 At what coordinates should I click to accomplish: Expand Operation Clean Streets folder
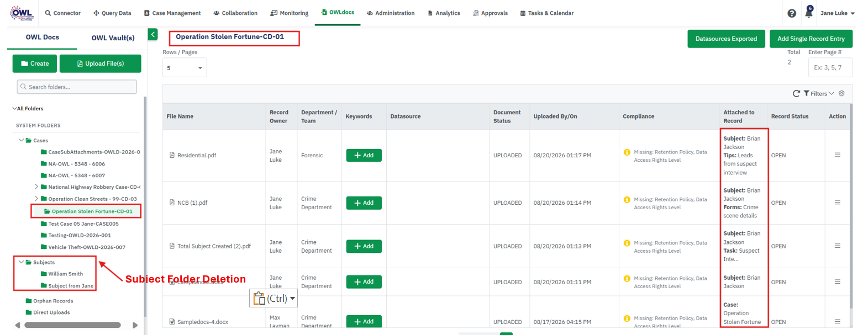click(36, 199)
